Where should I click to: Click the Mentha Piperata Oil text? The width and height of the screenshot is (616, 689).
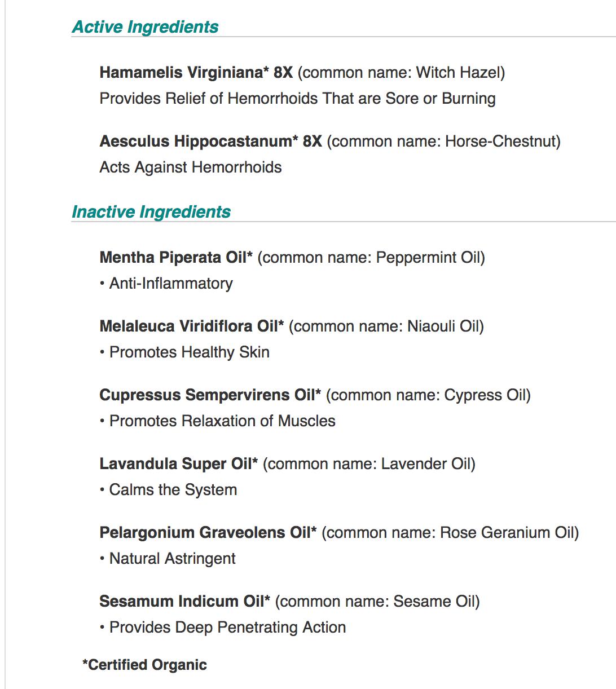point(176,258)
